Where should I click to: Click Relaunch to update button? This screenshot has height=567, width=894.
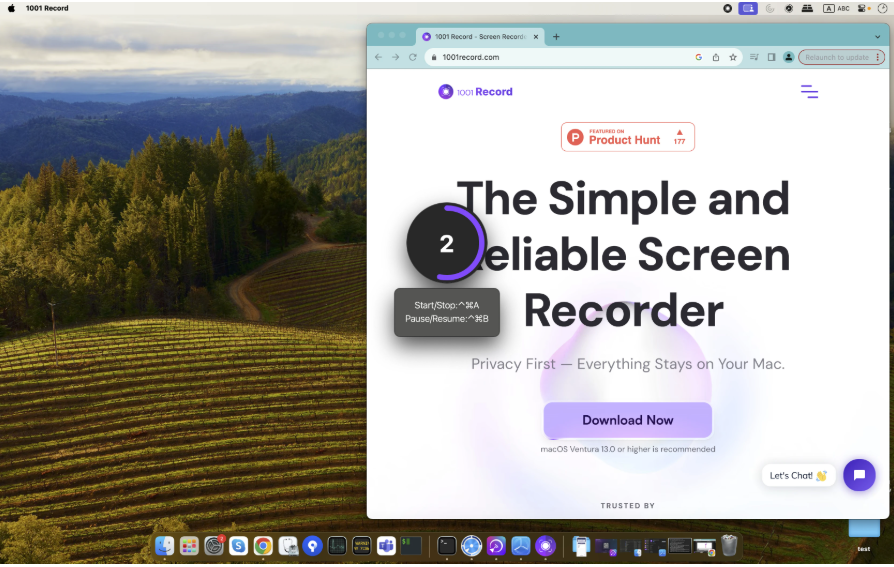click(x=841, y=57)
